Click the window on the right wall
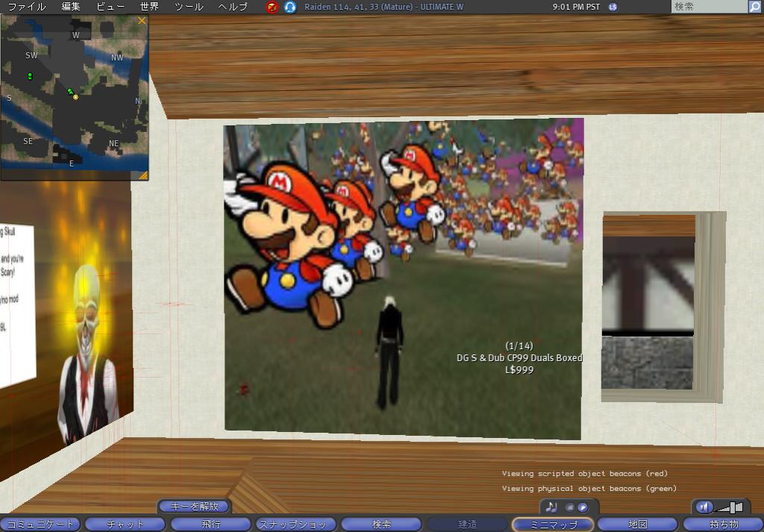 coord(663,307)
